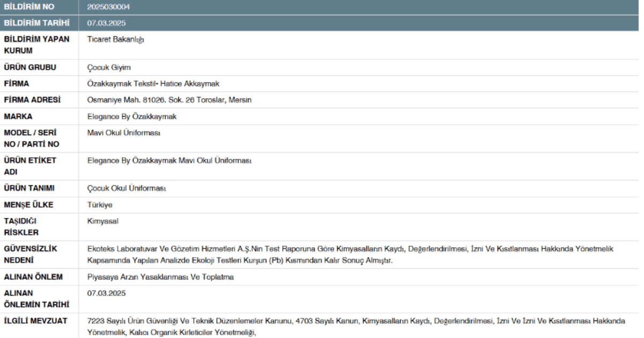Select Piyasaya Arzın Yasaklanması Ve Toplatma text

[160, 277]
